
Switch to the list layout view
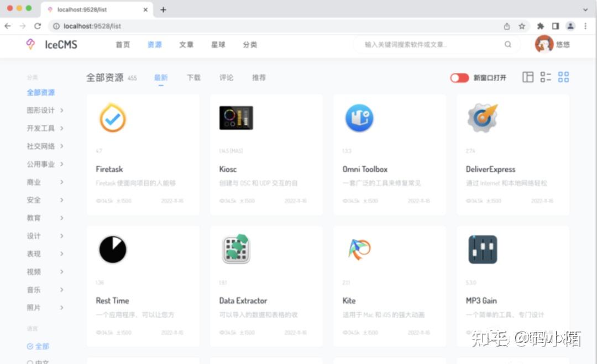coord(546,77)
